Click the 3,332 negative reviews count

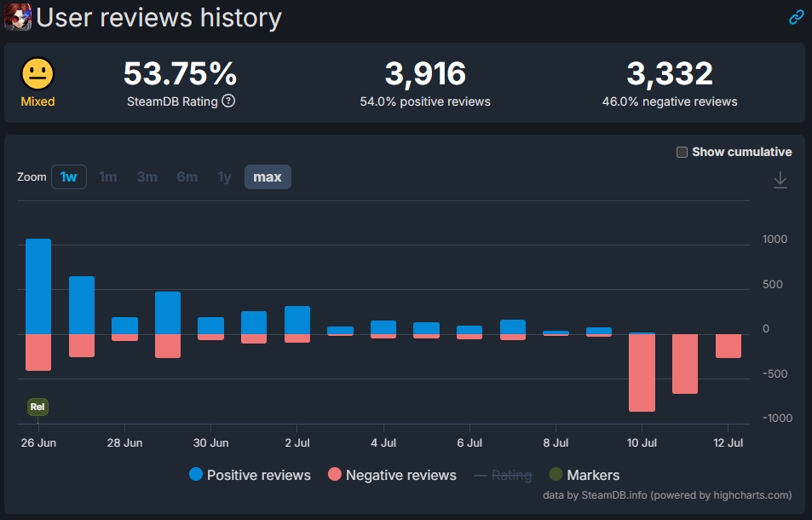click(x=670, y=73)
